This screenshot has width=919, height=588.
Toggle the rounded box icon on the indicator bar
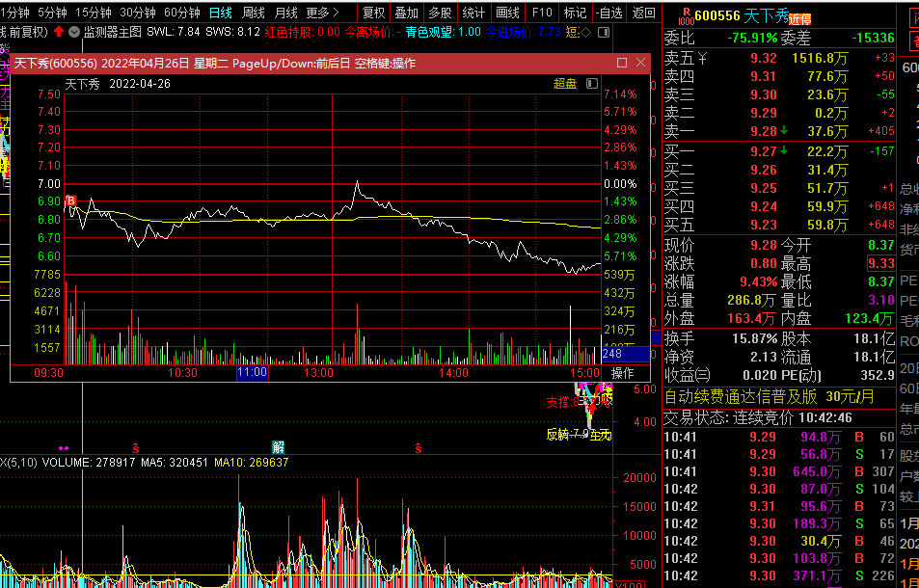click(x=604, y=32)
